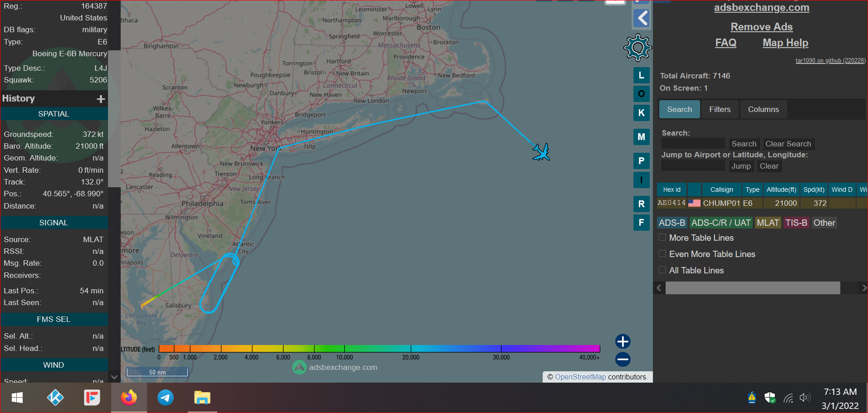Open Kodi from the taskbar
The height and width of the screenshot is (413, 868).
pos(55,398)
